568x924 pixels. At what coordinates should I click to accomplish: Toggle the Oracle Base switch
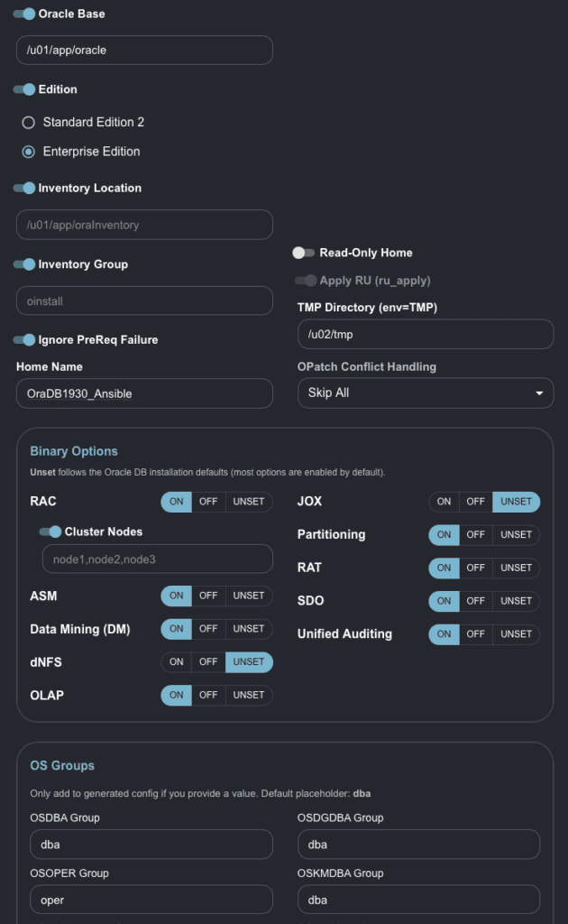(24, 14)
